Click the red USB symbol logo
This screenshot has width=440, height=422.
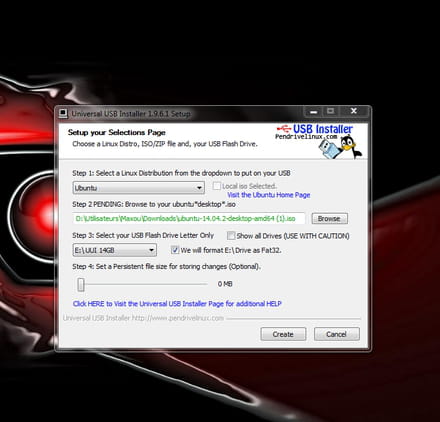[284, 128]
